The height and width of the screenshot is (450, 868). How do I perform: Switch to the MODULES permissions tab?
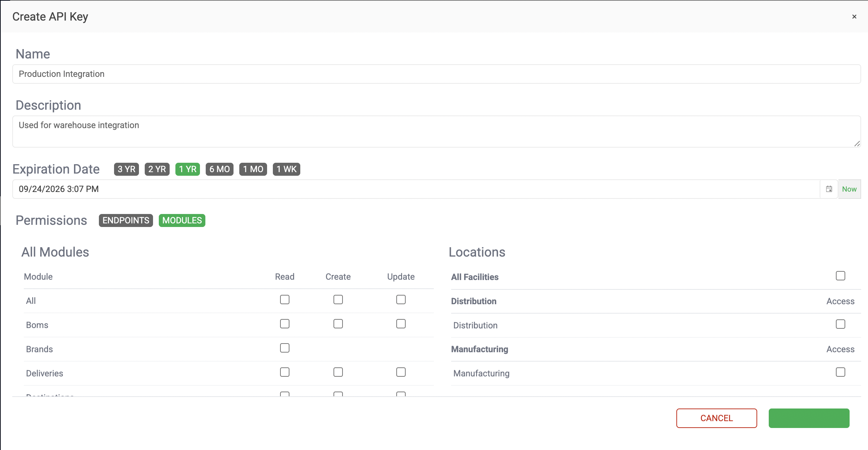point(182,220)
